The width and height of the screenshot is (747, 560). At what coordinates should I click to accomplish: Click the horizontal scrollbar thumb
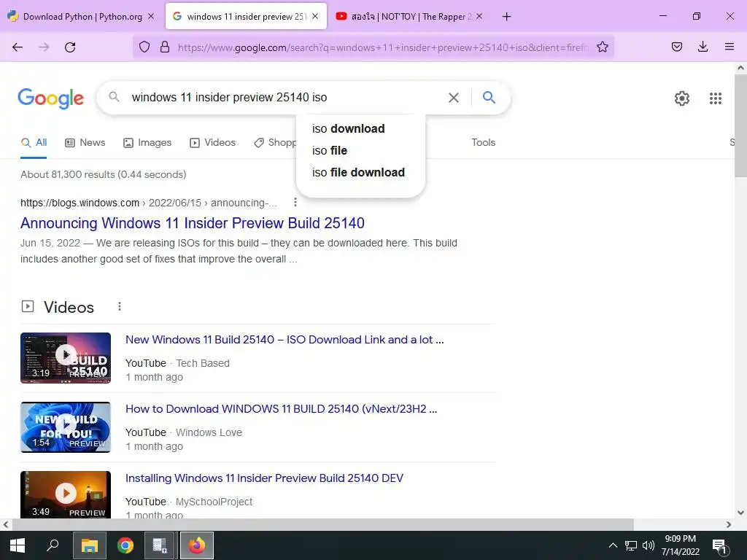pos(322,524)
